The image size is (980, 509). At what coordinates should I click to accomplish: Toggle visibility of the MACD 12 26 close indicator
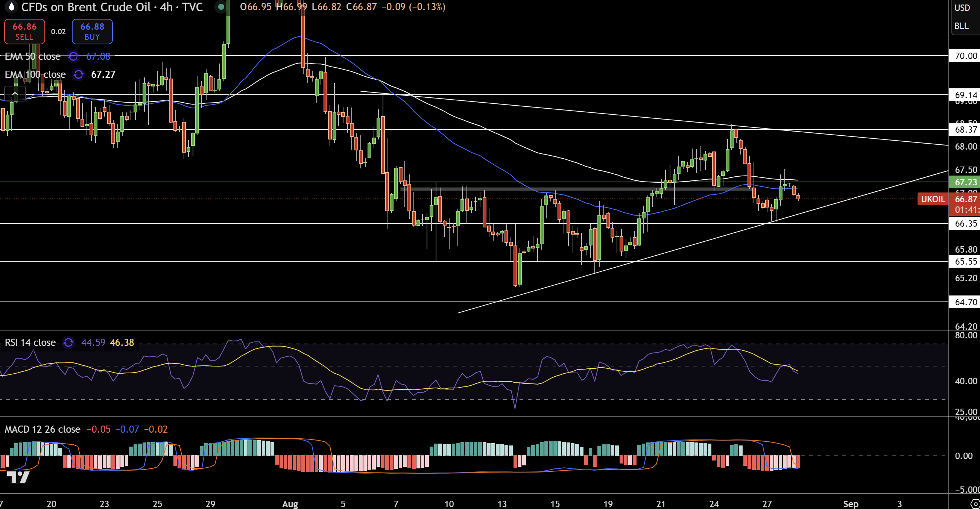[x=42, y=429]
